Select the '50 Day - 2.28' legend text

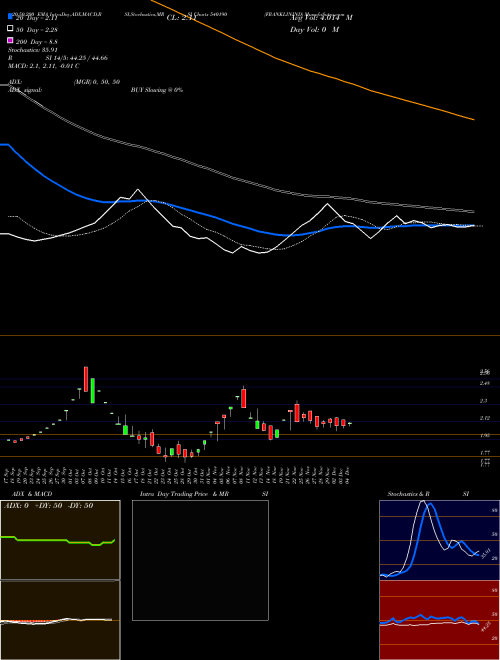pos(37,29)
